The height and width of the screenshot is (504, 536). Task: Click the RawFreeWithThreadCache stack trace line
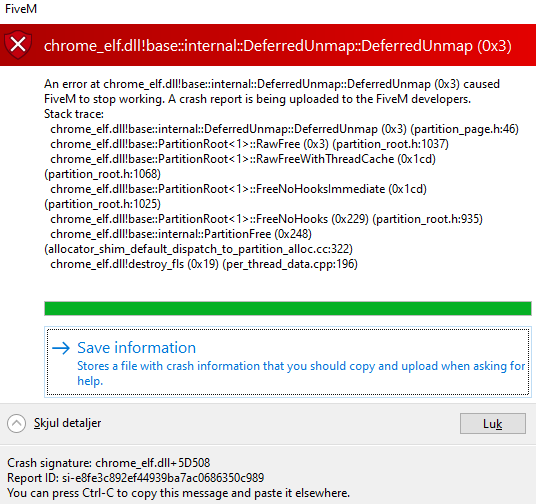coord(240,167)
